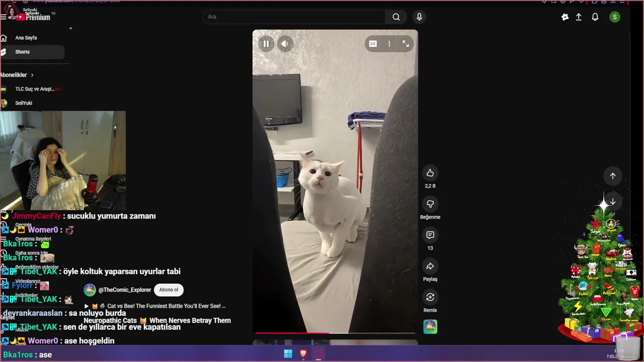The height and width of the screenshot is (362, 644).
Task: Click the magnifier search button
Action: point(396,17)
